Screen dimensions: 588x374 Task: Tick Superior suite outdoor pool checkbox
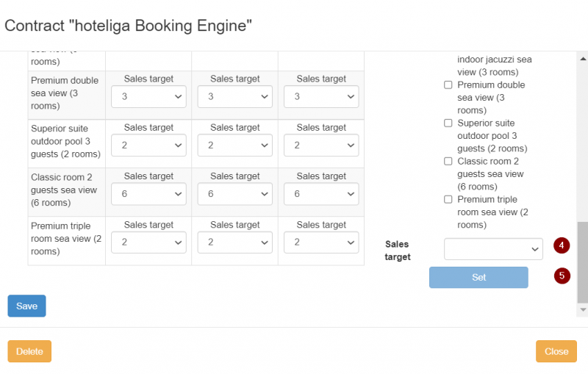(x=448, y=123)
